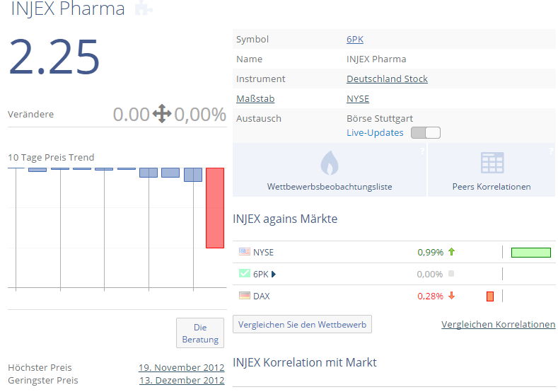The height and width of the screenshot is (392, 558).
Task: Click the green NYSE performance bar
Action: click(530, 252)
